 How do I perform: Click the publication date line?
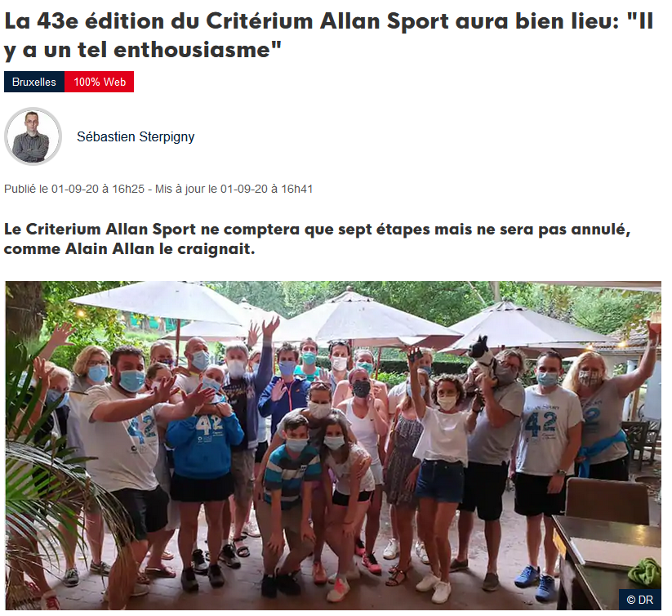coord(158,189)
